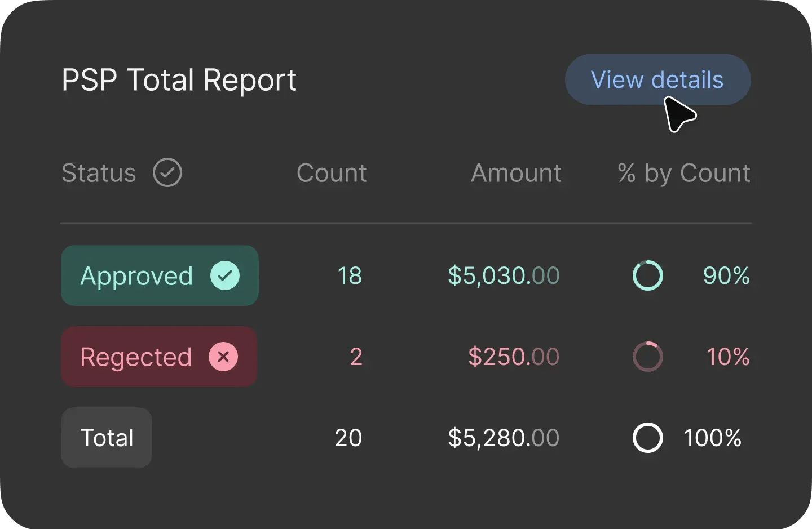Viewport: 812px width, 529px height.
Task: Click the Approved count value 18
Action: pos(350,276)
